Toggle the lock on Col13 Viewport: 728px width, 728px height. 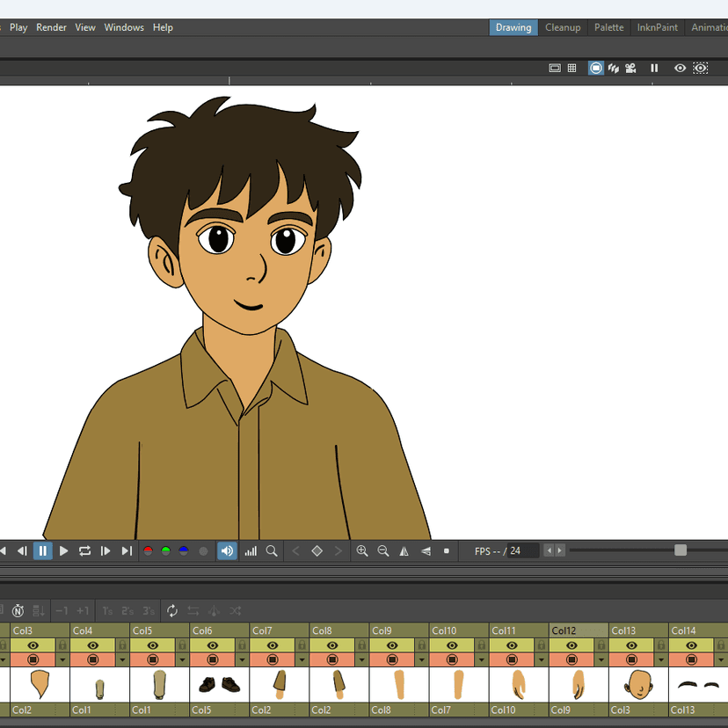pyautogui.click(x=661, y=645)
